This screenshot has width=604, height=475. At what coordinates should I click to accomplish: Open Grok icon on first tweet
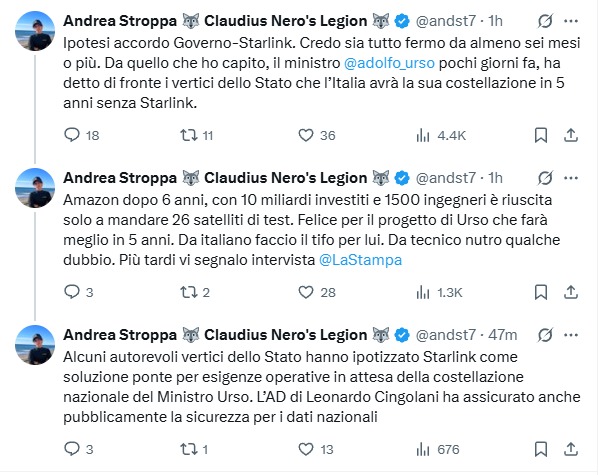546,20
